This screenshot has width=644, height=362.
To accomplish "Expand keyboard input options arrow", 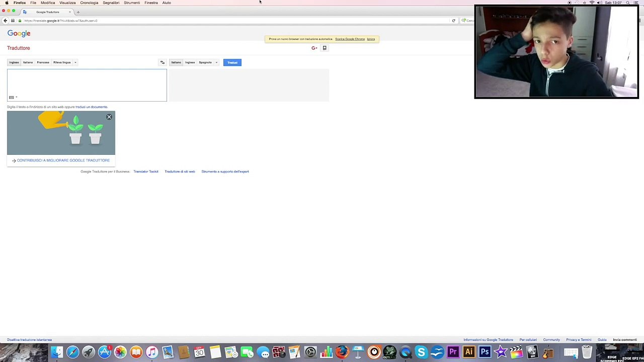I will 16,97.
